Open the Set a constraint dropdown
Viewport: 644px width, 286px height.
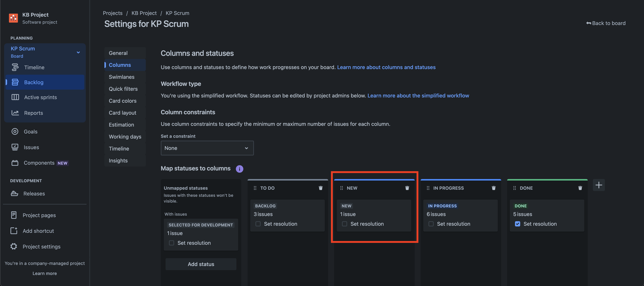(207, 148)
